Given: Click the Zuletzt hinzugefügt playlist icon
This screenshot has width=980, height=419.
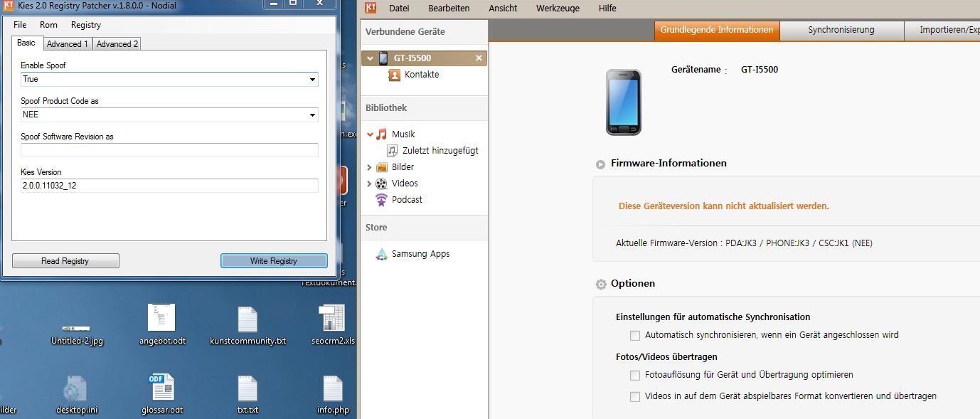Looking at the screenshot, I should coord(393,150).
